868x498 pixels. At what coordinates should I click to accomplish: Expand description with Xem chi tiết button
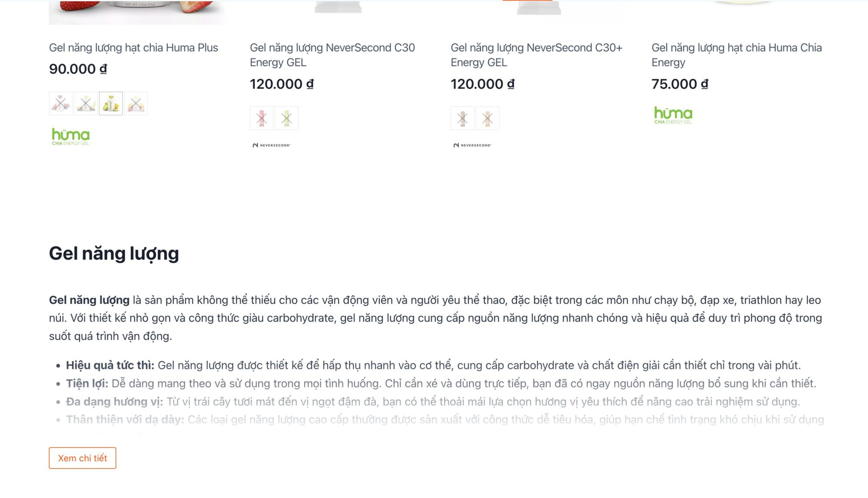pos(82,458)
